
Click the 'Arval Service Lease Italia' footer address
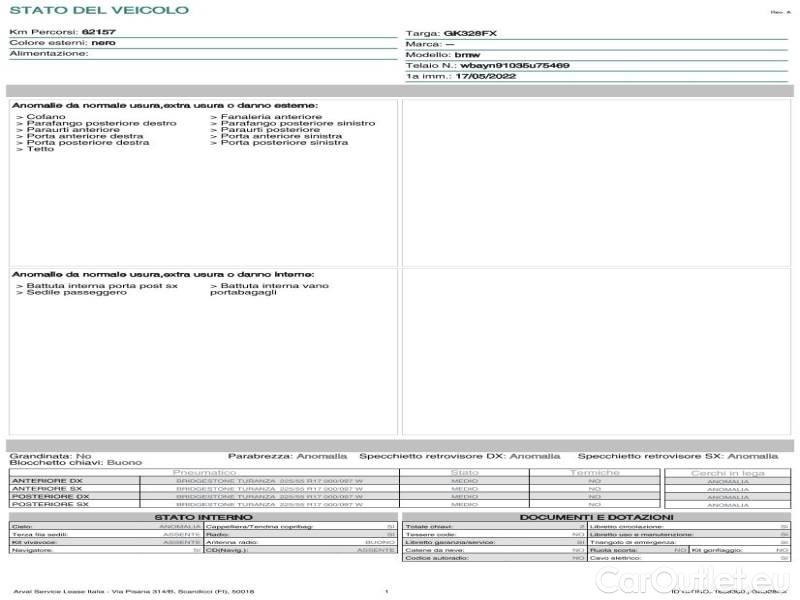[x=134, y=592]
